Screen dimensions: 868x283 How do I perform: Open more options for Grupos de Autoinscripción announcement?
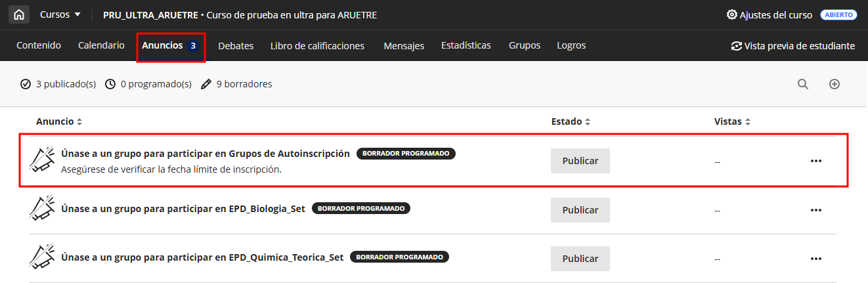pyautogui.click(x=816, y=161)
